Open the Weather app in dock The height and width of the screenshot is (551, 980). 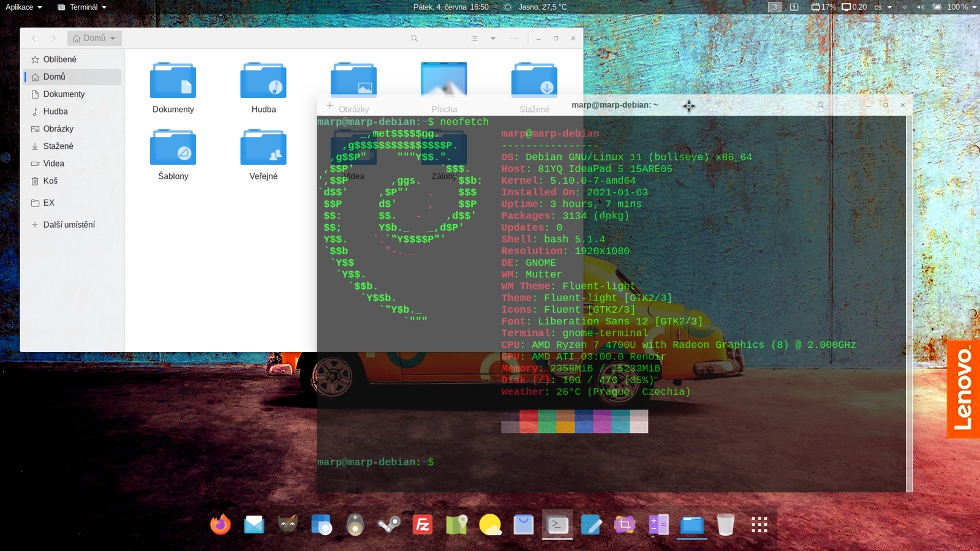[490, 525]
